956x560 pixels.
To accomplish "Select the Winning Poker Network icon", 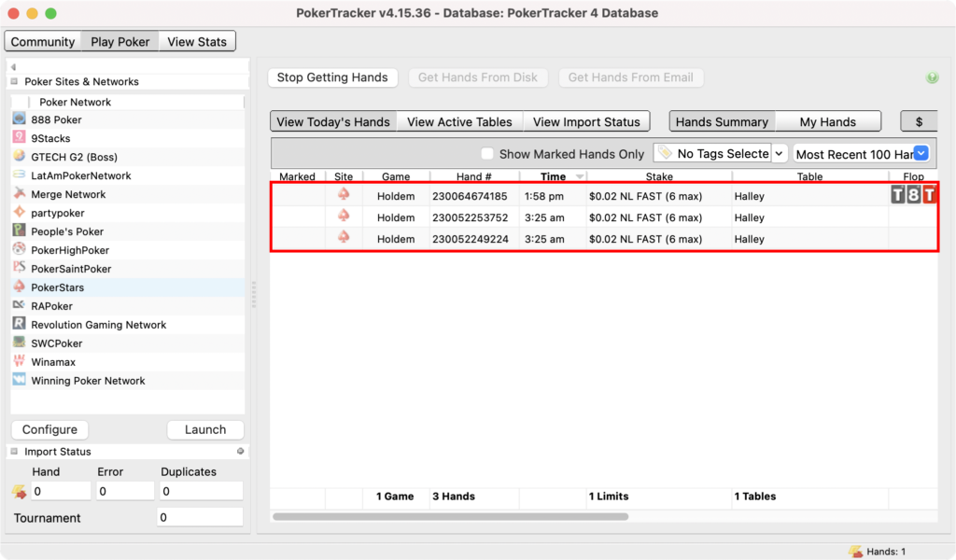I will (x=19, y=380).
